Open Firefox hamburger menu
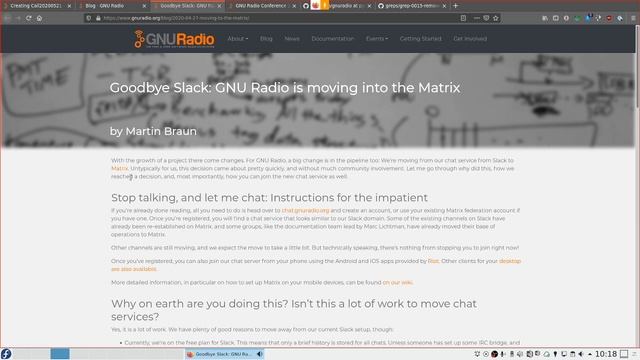Screen dimensions: 640x360 pos(633,18)
